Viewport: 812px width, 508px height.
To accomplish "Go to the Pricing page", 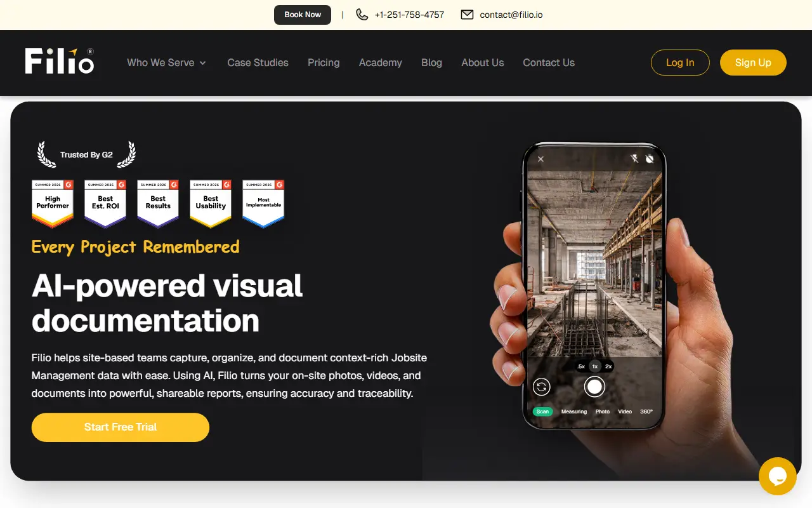I will pyautogui.click(x=324, y=62).
